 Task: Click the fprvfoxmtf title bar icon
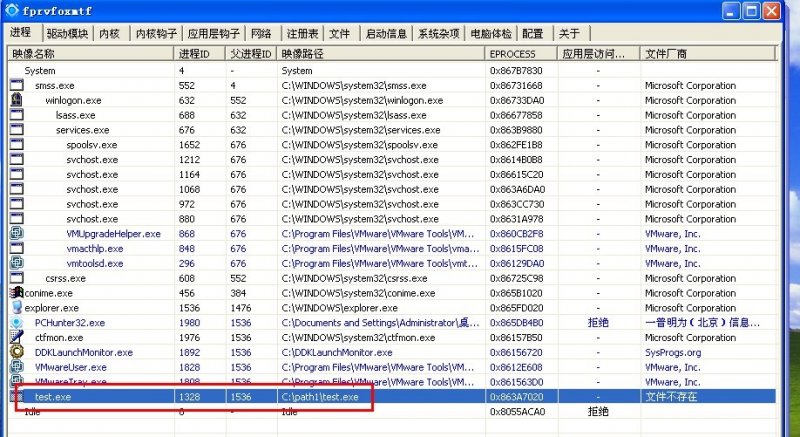click(x=11, y=10)
